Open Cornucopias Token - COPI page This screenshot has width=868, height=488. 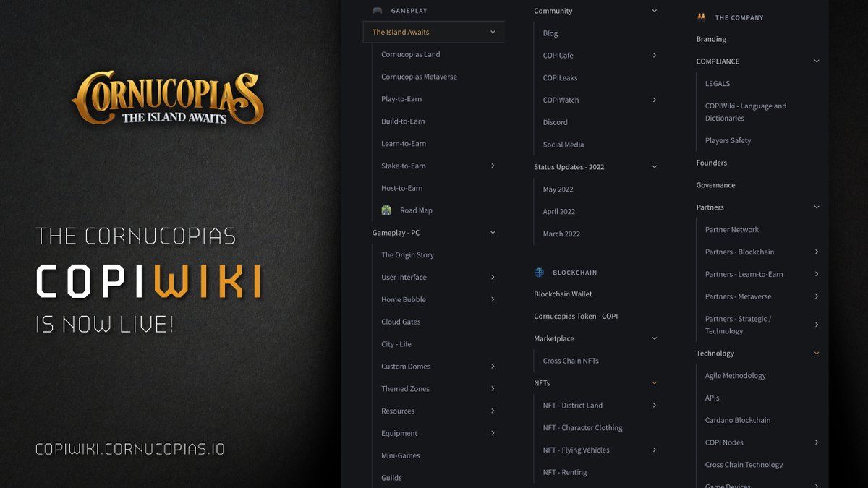click(576, 317)
